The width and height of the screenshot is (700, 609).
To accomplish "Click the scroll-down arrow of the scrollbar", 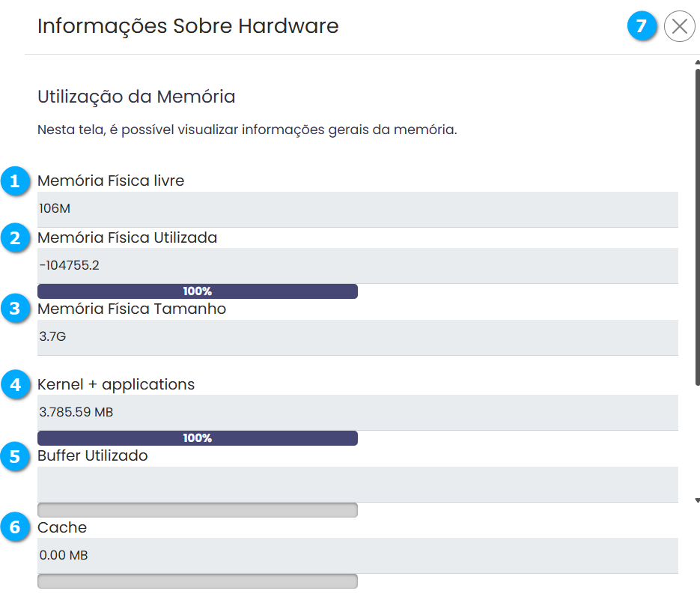I will click(697, 500).
